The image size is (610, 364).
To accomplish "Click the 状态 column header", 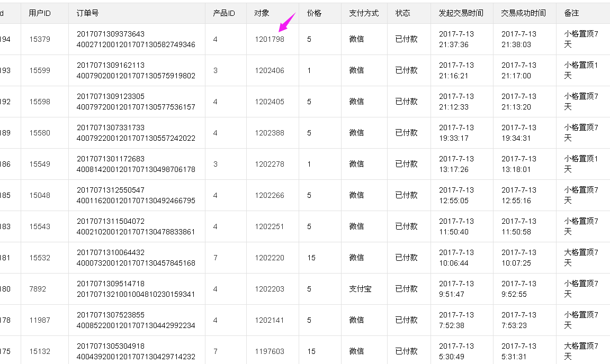I will [402, 13].
